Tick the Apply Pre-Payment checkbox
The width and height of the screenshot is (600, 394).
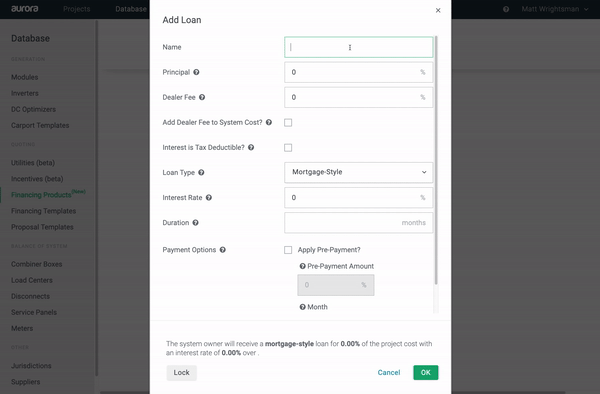(288, 250)
